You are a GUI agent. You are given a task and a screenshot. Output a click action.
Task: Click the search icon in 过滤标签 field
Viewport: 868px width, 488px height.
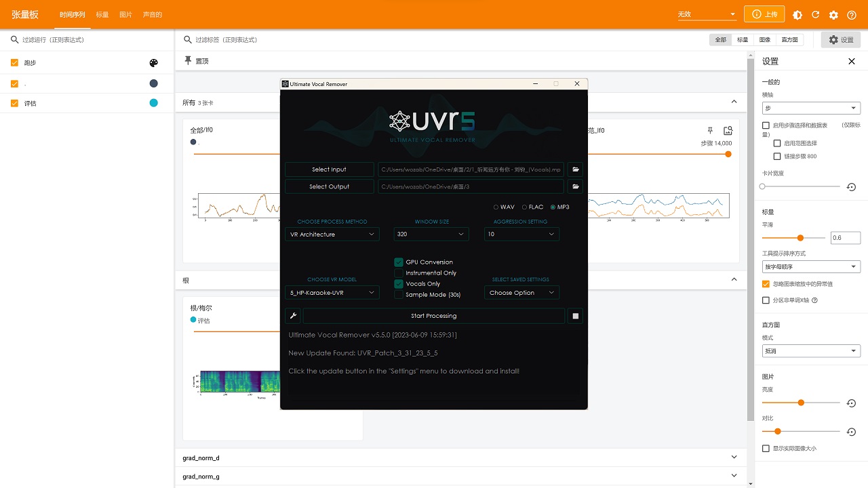tap(188, 40)
